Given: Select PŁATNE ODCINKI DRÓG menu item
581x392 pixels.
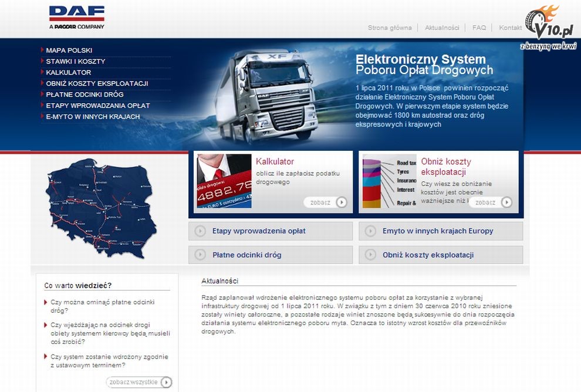Looking at the screenshot, I should 85,94.
